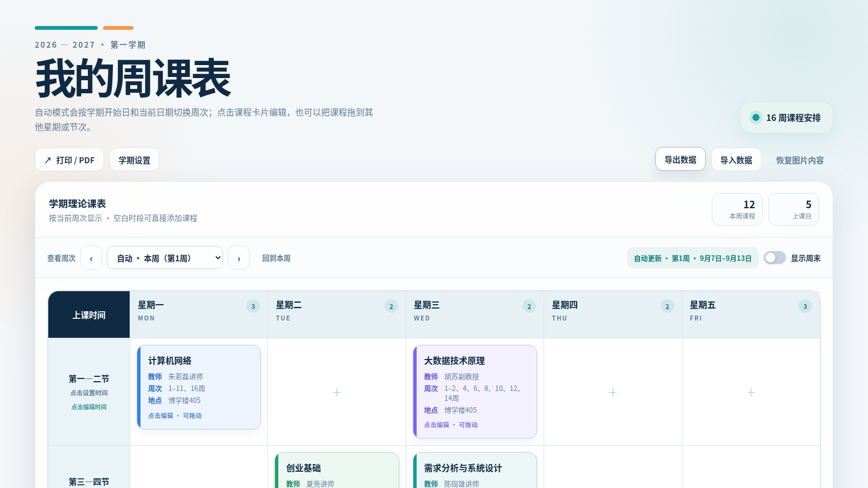Click the 导出数据 button
The image size is (868, 488).
(680, 159)
